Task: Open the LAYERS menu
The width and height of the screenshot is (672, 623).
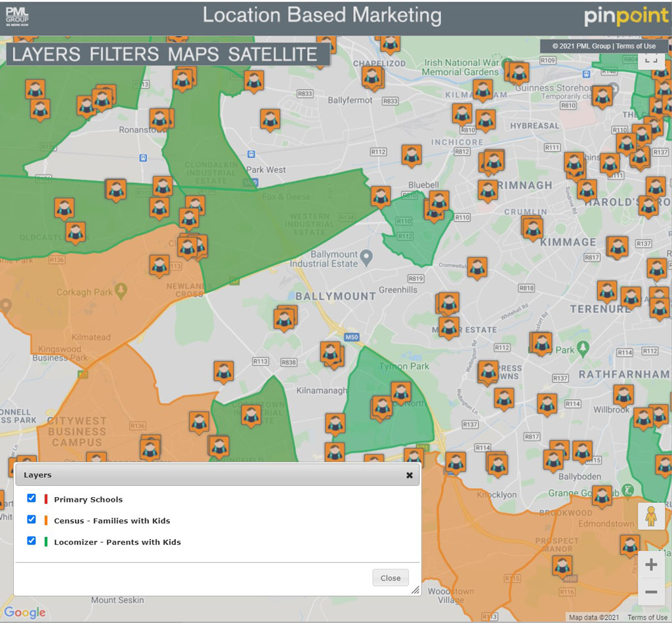Action: tap(46, 54)
